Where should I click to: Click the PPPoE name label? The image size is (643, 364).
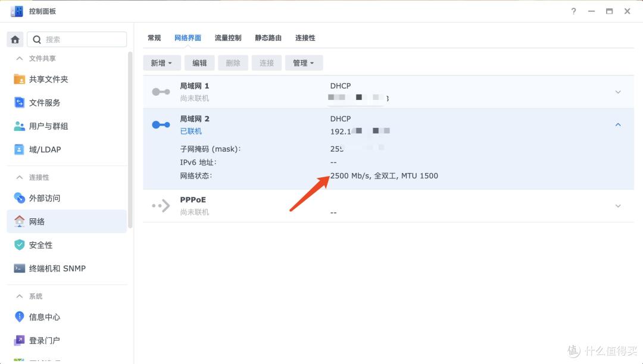193,200
